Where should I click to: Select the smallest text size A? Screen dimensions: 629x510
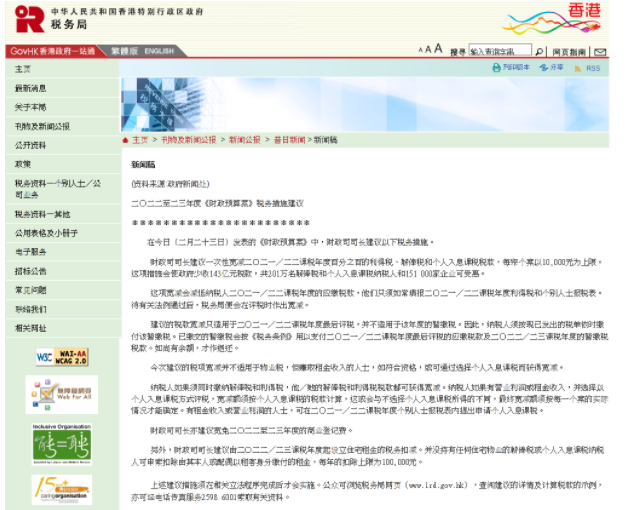(x=420, y=50)
